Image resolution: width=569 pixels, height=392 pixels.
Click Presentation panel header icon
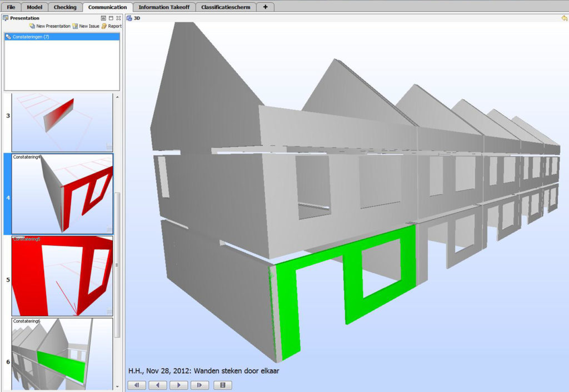(6, 18)
